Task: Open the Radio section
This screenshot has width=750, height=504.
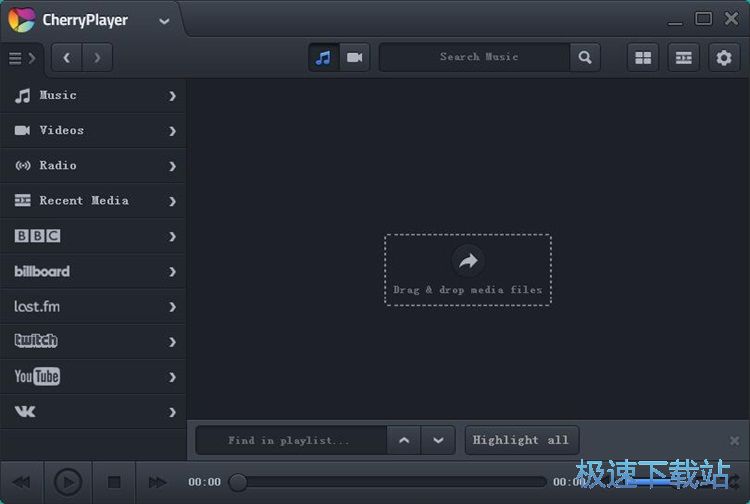Action: 93,165
